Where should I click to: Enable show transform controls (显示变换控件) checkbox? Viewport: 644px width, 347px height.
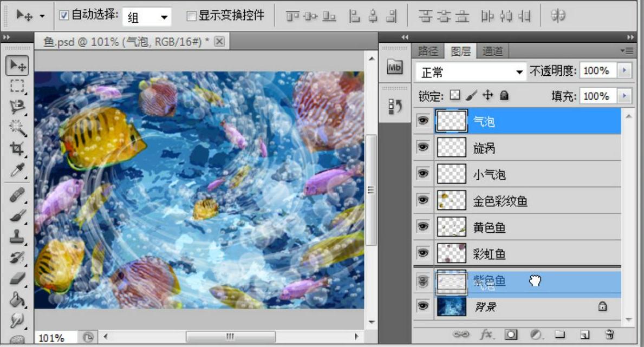pos(192,16)
